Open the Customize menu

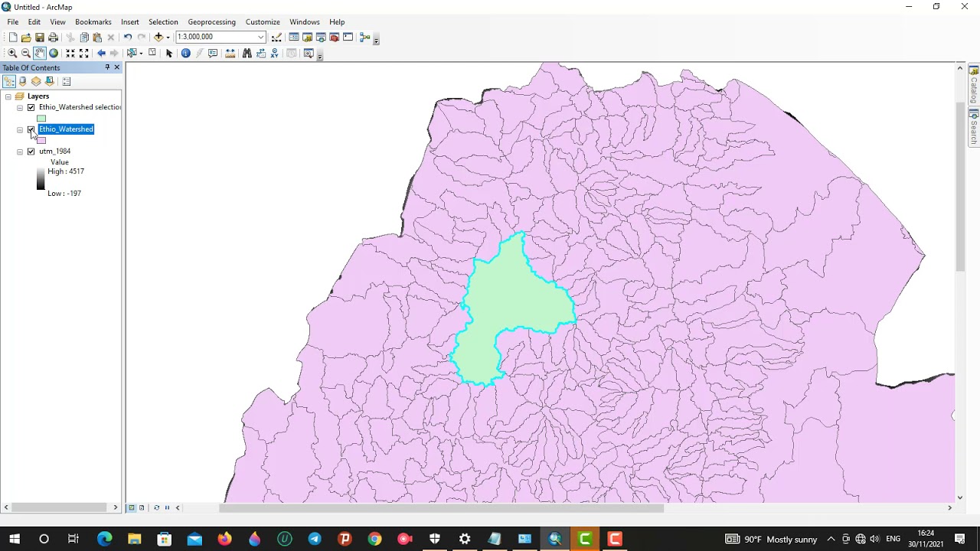263,21
